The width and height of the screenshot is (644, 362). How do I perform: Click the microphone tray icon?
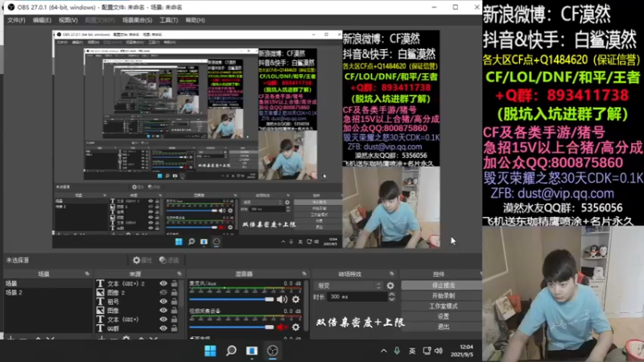click(397, 351)
